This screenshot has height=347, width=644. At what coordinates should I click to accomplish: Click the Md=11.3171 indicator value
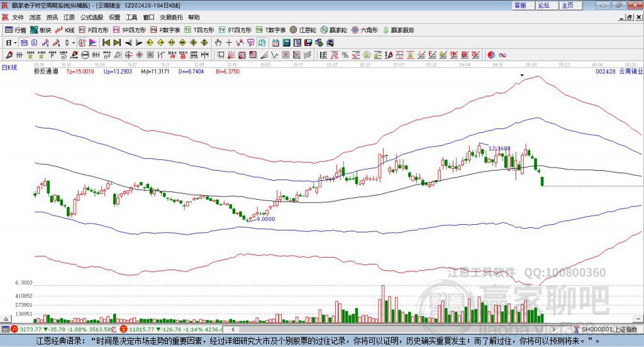click(155, 72)
